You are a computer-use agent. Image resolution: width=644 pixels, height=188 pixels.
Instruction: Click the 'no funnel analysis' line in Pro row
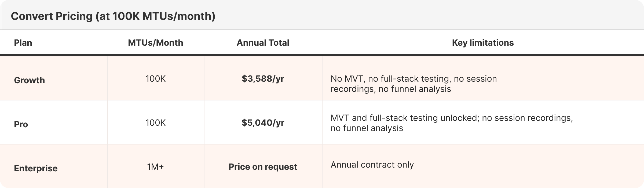point(367,128)
